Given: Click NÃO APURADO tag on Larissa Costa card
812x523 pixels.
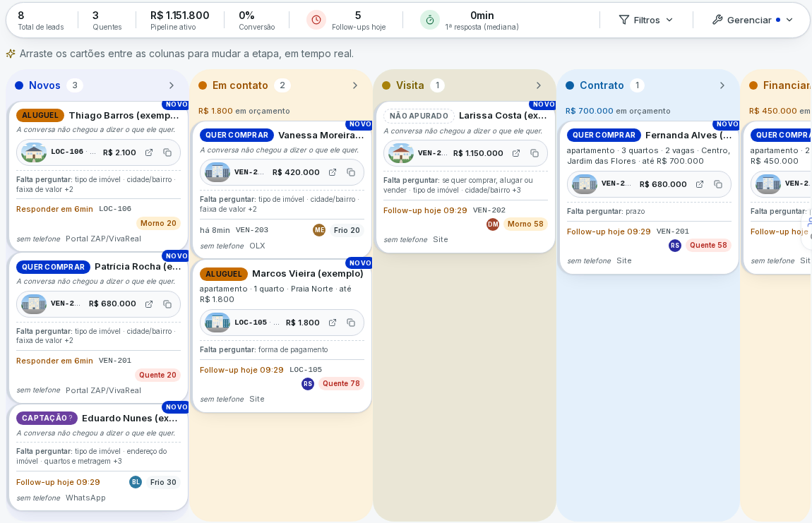Looking at the screenshot, I should 419,116.
